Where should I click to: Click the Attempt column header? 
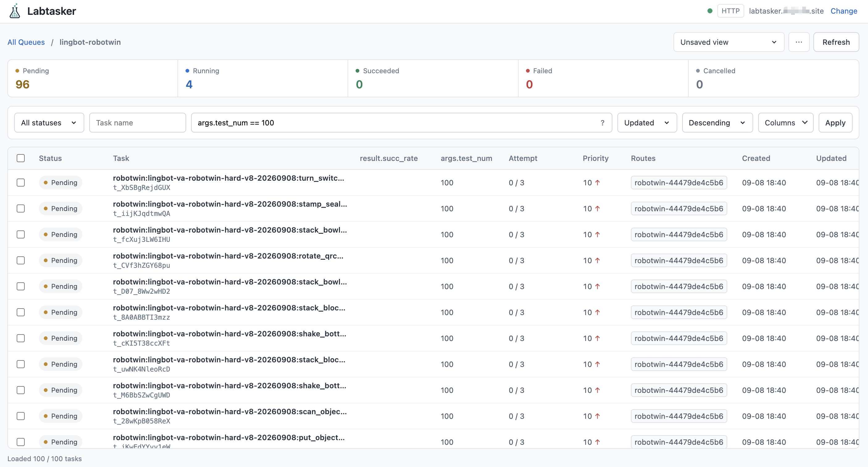523,158
